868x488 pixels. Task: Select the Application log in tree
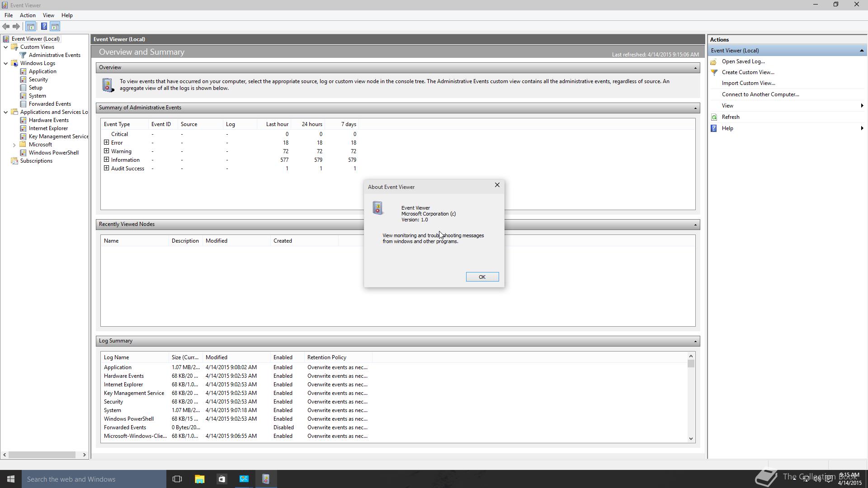[42, 71]
